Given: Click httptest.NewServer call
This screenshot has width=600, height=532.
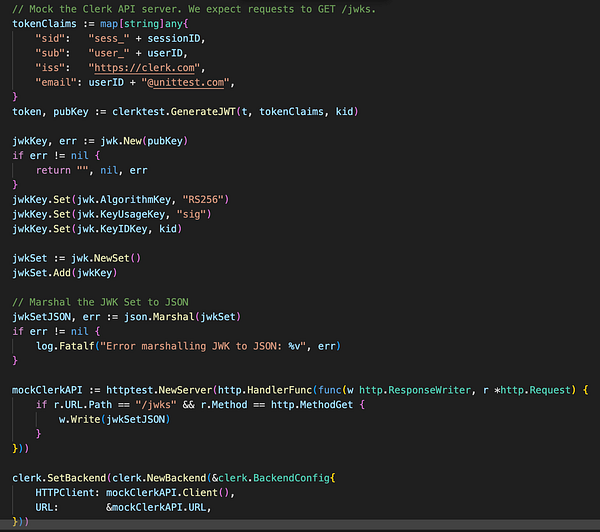Looking at the screenshot, I should coord(159,390).
